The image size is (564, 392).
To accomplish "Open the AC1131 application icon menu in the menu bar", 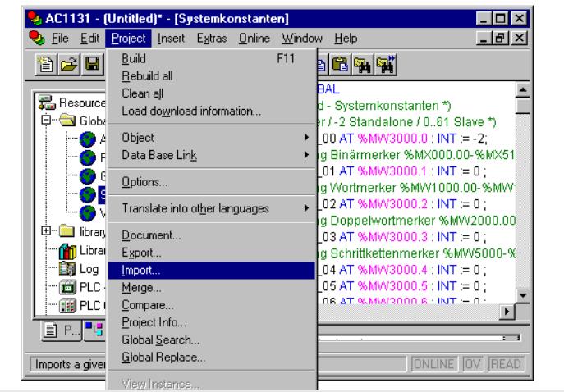I will [x=9, y=39].
